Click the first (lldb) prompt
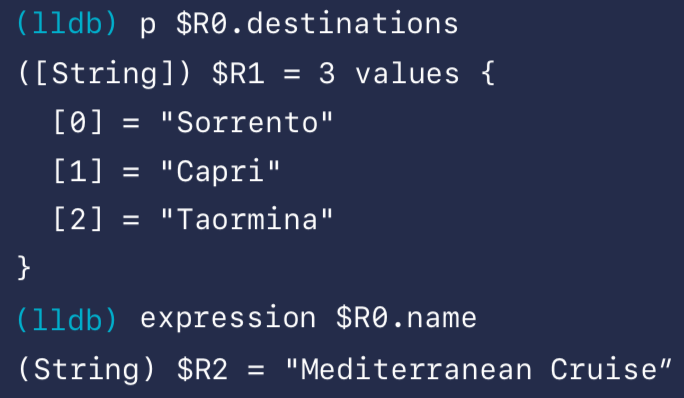The width and height of the screenshot is (684, 398). [67, 23]
